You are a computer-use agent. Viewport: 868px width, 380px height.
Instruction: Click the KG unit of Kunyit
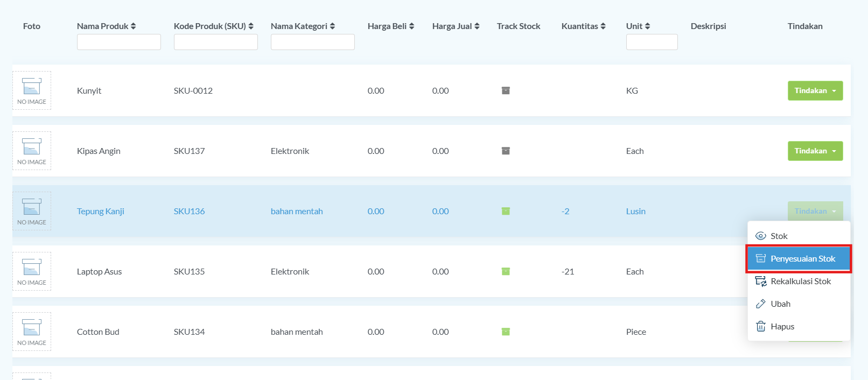pos(632,90)
